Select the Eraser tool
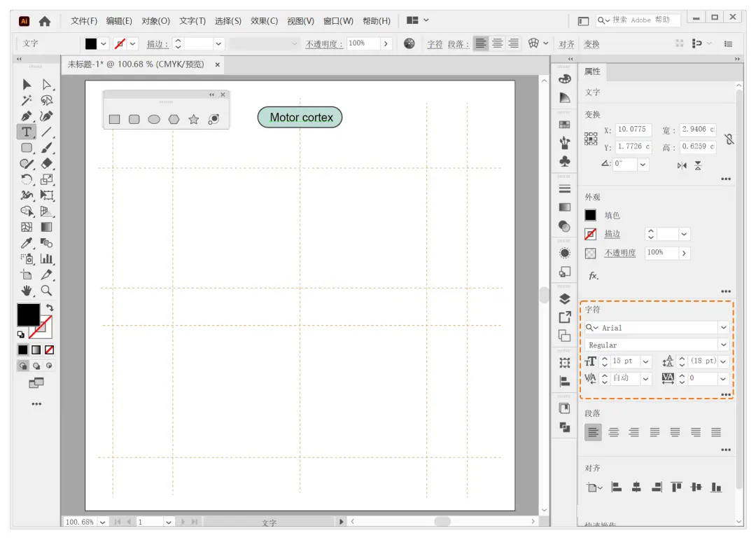 coord(46,164)
